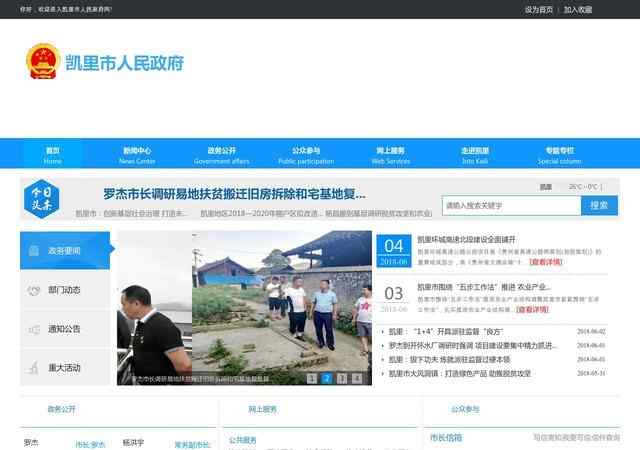Open news item 凯里：狠下功夫
The width and height of the screenshot is (640, 450).
coord(449,359)
